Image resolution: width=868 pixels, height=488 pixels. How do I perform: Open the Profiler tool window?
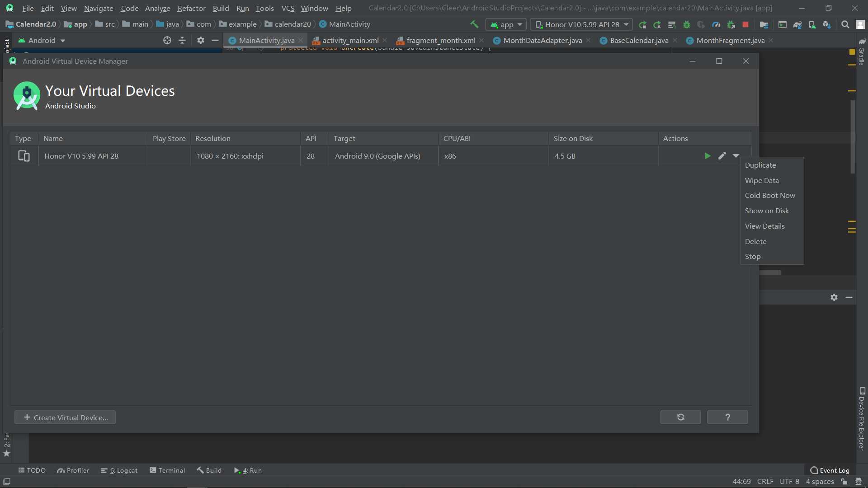(73, 470)
